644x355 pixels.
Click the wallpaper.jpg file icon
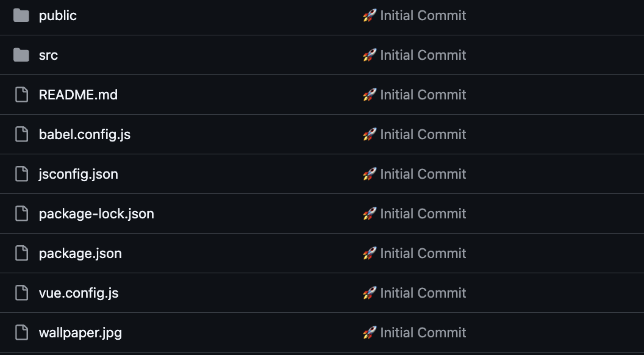[21, 332]
